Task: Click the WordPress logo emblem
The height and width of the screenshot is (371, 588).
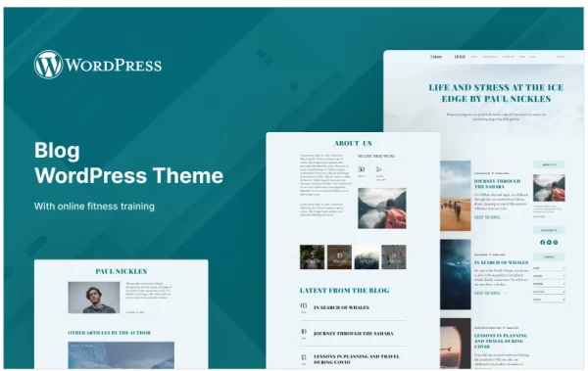Action: pos(48,65)
